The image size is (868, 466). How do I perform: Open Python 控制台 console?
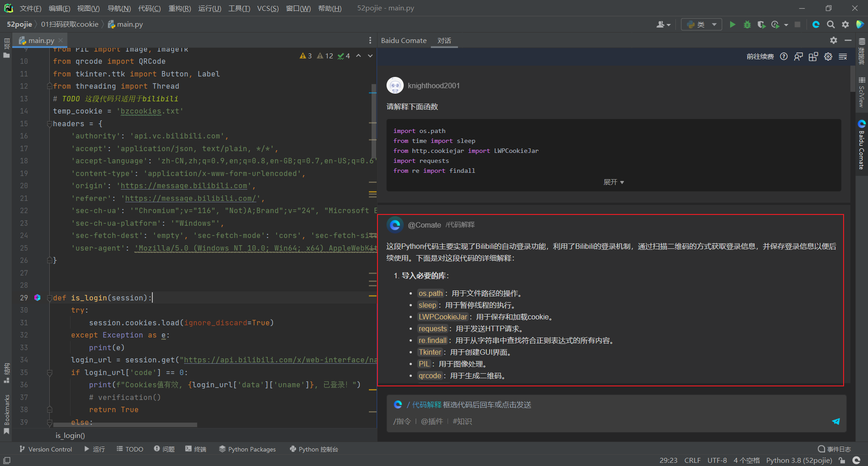[x=314, y=449]
